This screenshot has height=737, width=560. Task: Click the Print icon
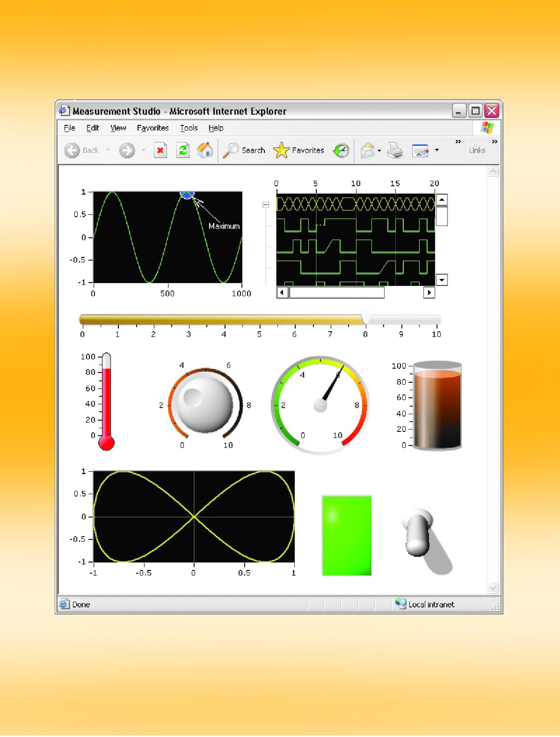(x=396, y=150)
